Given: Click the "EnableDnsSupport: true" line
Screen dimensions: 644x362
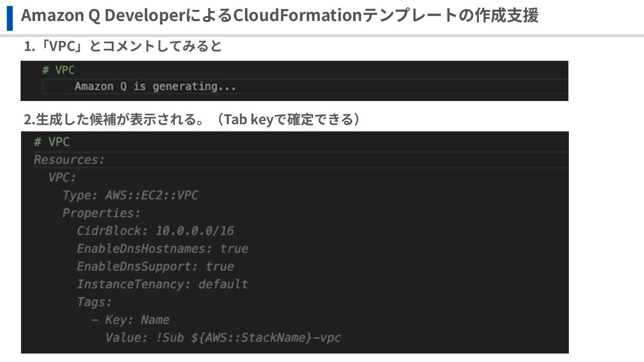Looking at the screenshot, I should 155,266.
